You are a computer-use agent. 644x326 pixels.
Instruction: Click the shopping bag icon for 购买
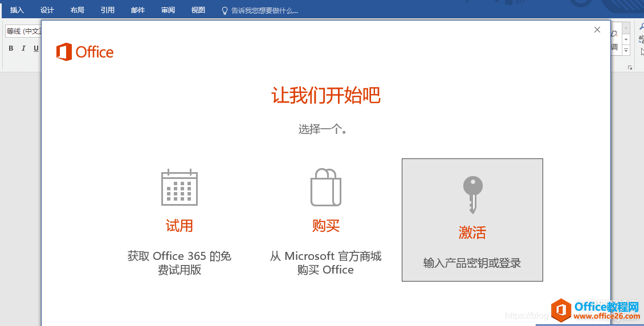325,188
